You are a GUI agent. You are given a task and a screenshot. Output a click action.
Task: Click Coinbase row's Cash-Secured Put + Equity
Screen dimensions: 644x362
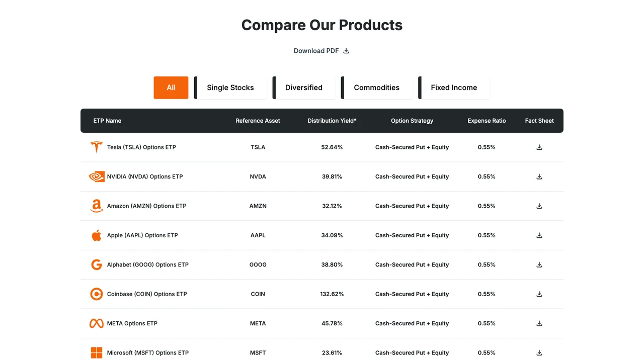pos(412,294)
